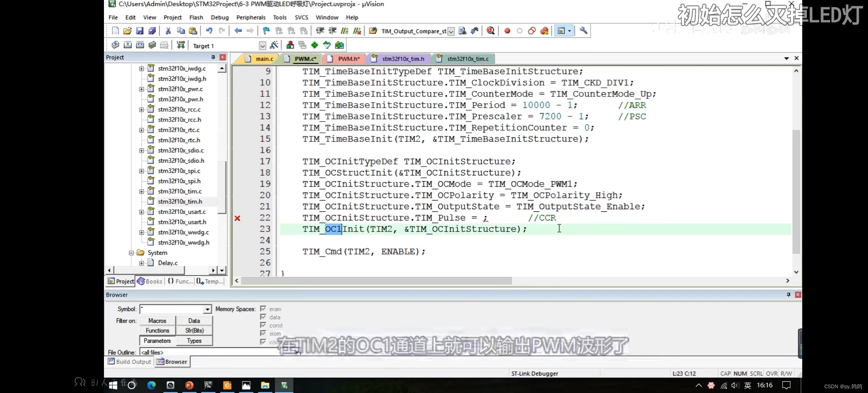The width and height of the screenshot is (868, 393).
Task: Toggle the Functions filter button
Action: tap(157, 330)
